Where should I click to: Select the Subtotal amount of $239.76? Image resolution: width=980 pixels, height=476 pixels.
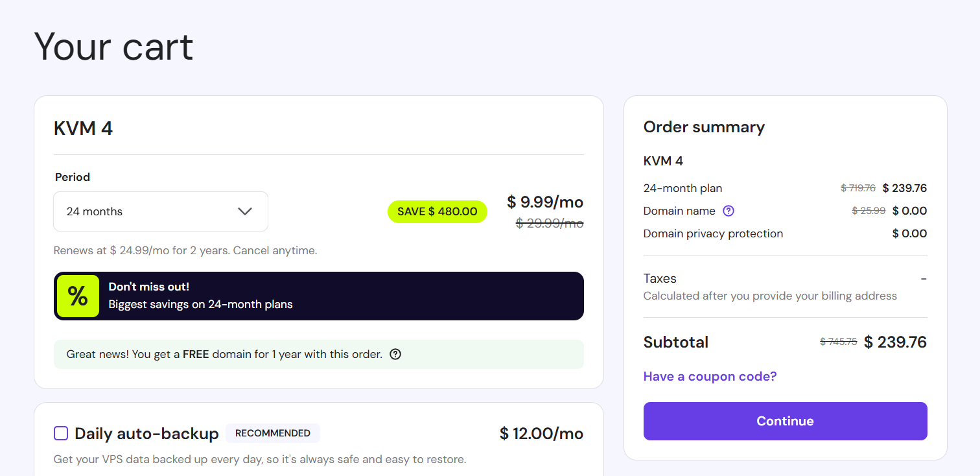point(895,342)
